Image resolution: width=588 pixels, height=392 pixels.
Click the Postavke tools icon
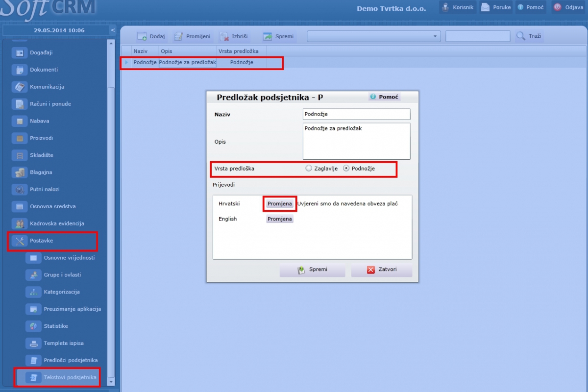click(x=20, y=241)
